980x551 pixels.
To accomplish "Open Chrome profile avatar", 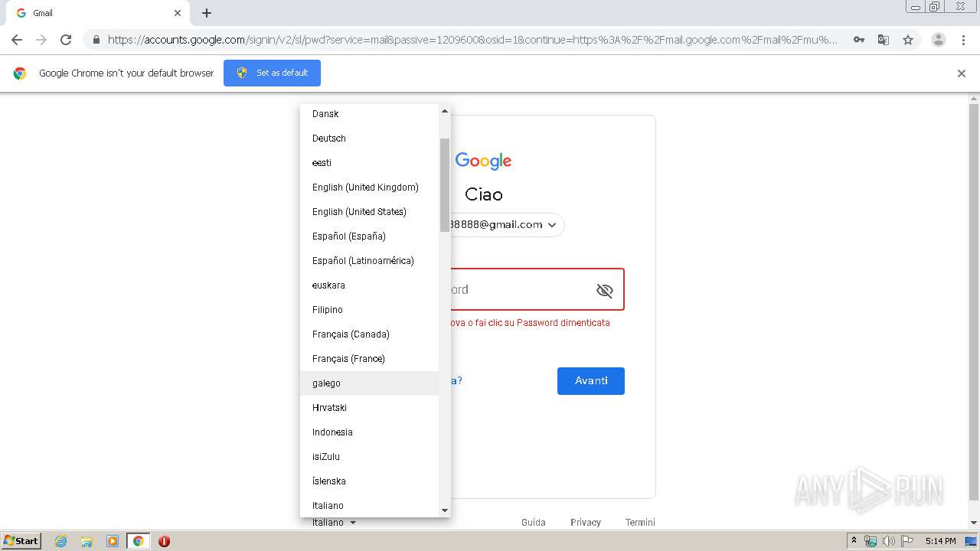I will click(x=939, y=40).
